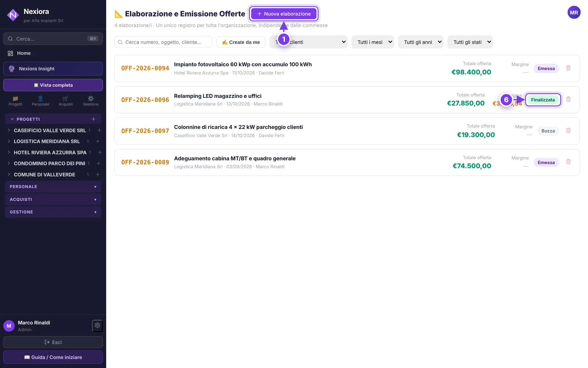The image size is (588, 368).
Task: Click Finalizzata status badge on OFF-2026-0096
Action: (x=543, y=100)
